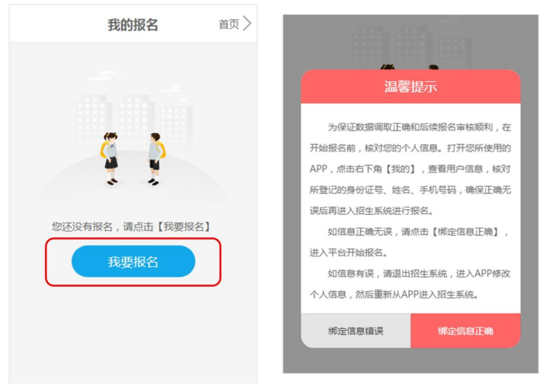Screen dimensions: 555x392
Task: Click the schoolgirl illustration
Action: 111,158
